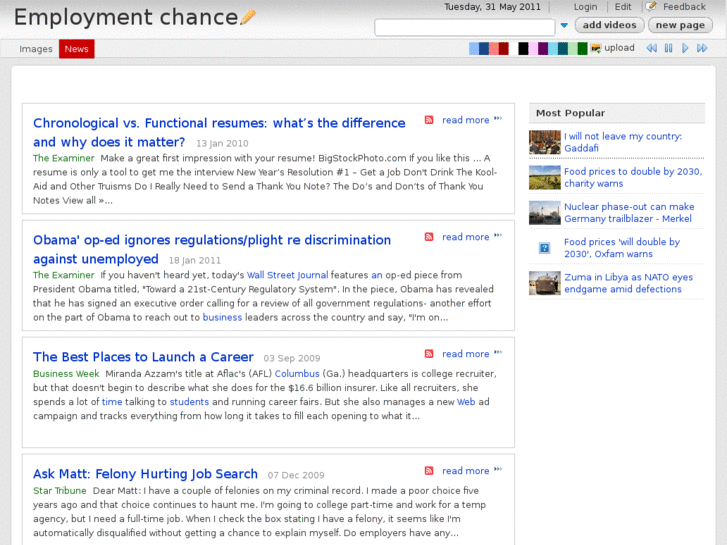This screenshot has height=545, width=727.
Task: Open the Login link
Action: point(585,7)
